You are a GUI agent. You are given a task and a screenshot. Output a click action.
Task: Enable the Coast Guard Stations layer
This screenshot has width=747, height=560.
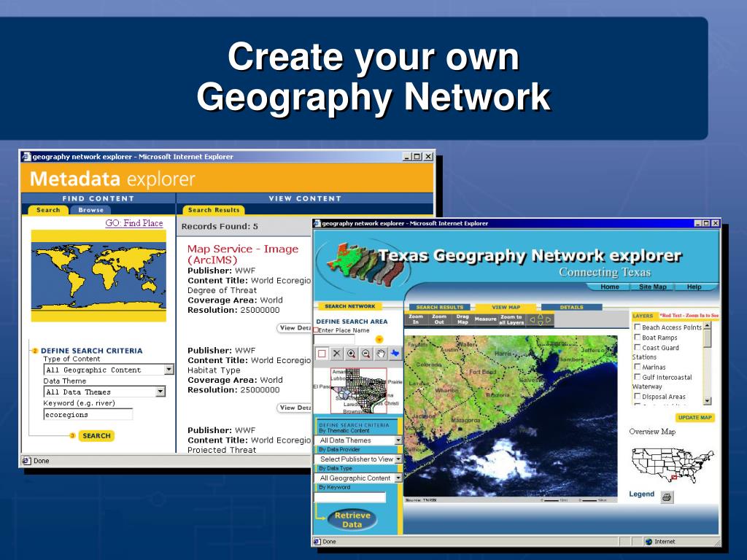637,346
